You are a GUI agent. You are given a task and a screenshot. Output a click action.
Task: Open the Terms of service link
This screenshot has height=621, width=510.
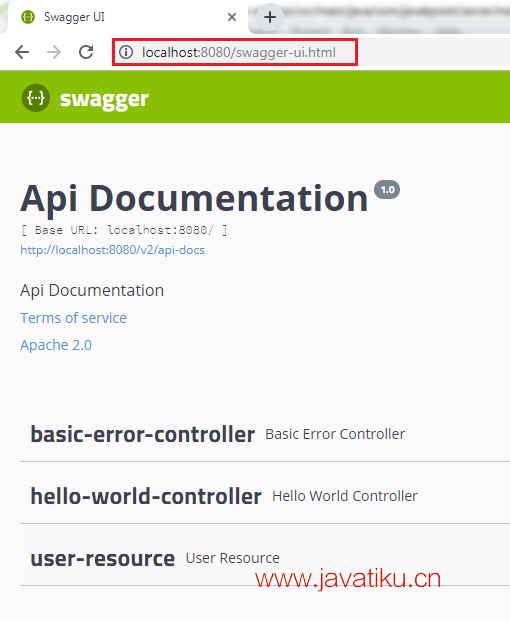[x=73, y=318]
